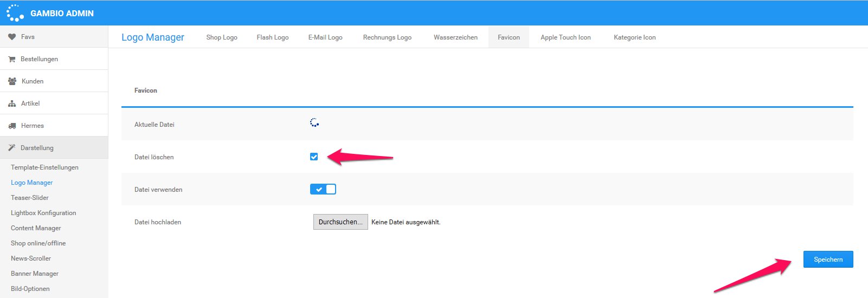Go to Teaser-Slider in the sidebar
The image size is (868, 298).
[x=30, y=198]
